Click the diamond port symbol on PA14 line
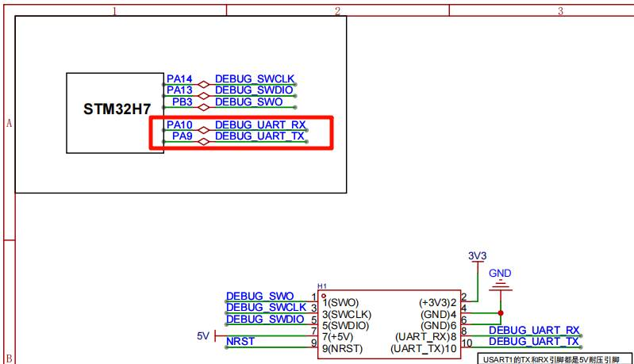The width and height of the screenshot is (634, 364). point(203,84)
